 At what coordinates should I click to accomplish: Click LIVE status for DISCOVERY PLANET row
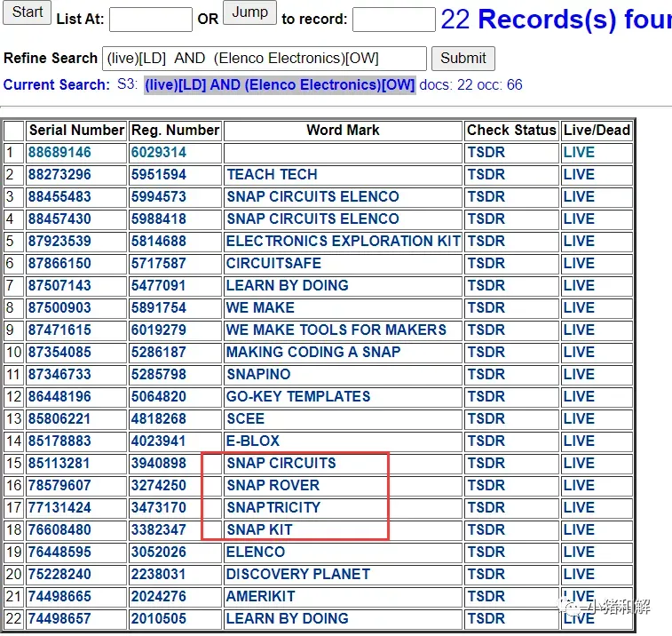click(x=579, y=574)
